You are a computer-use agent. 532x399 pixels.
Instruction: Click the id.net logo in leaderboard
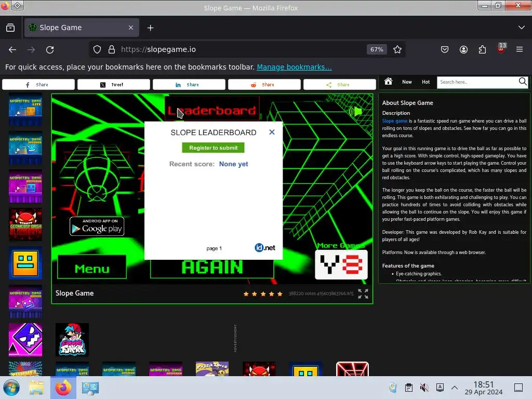pyautogui.click(x=264, y=248)
